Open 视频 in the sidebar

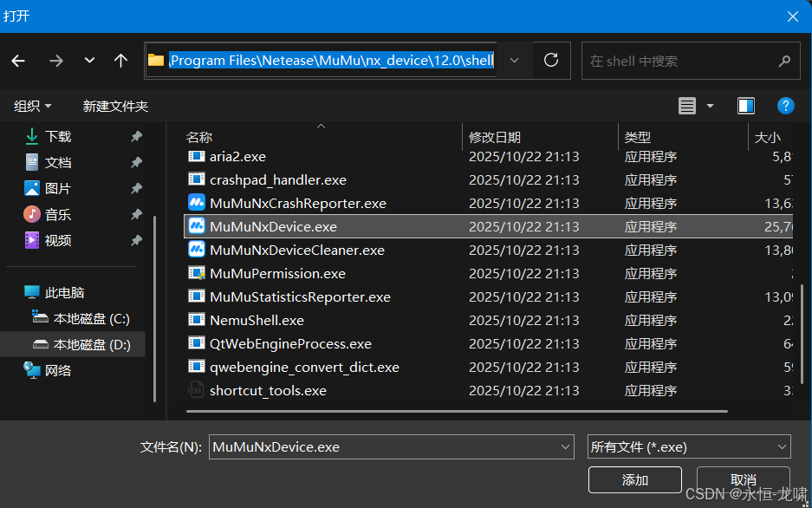tap(57, 240)
